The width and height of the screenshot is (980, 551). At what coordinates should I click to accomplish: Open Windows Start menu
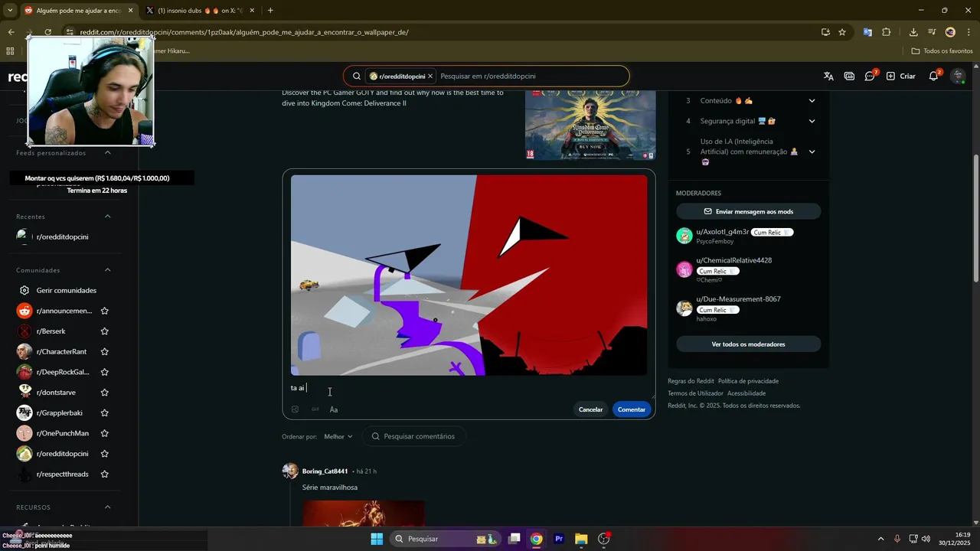[377, 539]
